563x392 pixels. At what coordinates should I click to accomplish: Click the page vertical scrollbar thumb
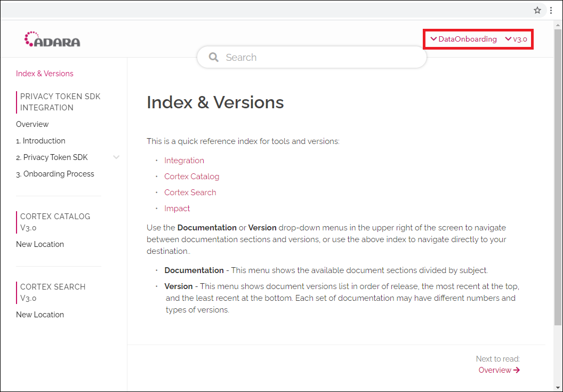coord(558,178)
